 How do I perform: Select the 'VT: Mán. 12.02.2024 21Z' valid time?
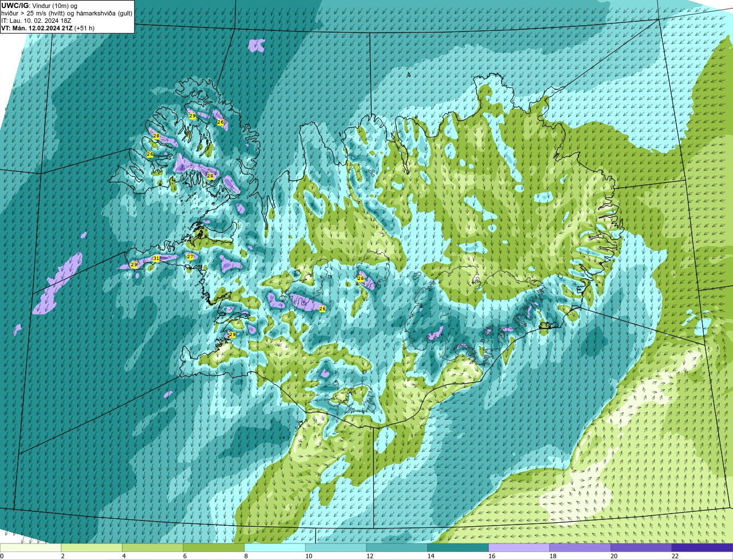36,28
